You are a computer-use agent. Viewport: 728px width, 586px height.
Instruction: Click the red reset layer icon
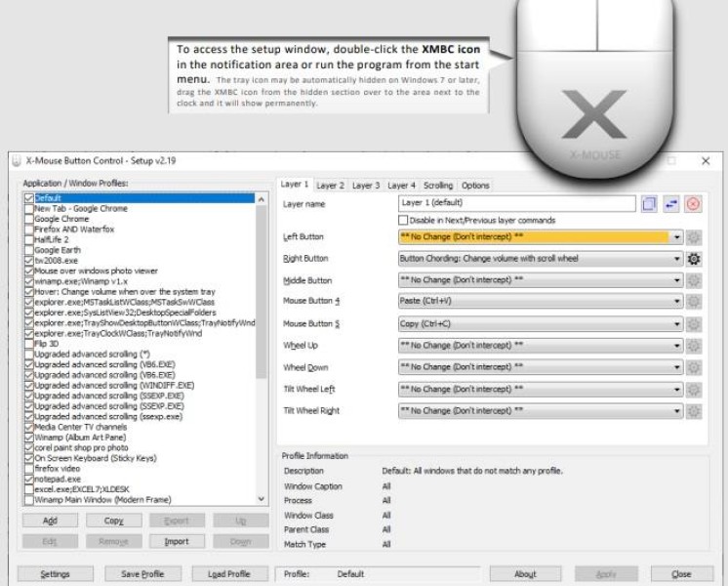pyautogui.click(x=693, y=203)
